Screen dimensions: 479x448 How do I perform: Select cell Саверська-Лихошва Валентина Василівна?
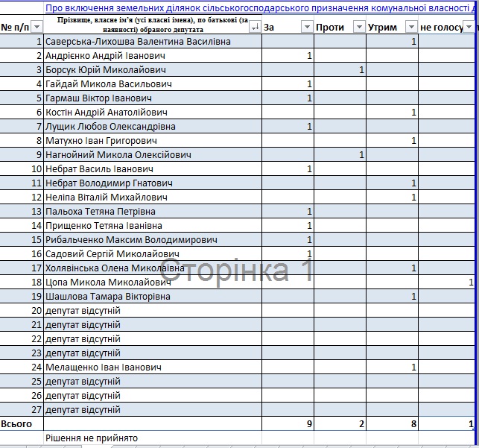(153, 41)
